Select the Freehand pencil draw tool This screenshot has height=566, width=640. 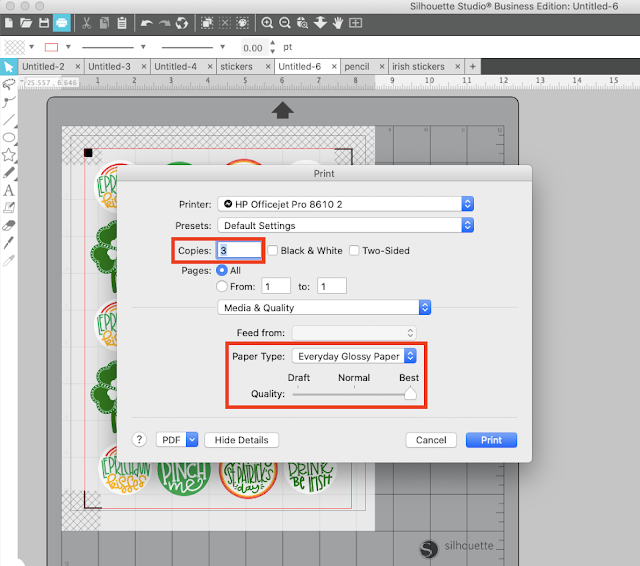[9, 173]
